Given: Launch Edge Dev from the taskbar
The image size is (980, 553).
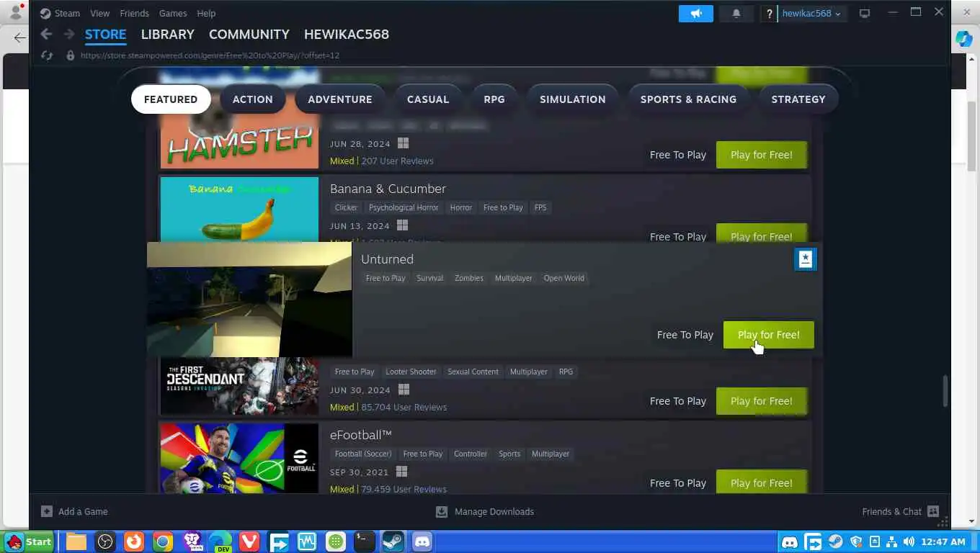Looking at the screenshot, I should coord(220,541).
